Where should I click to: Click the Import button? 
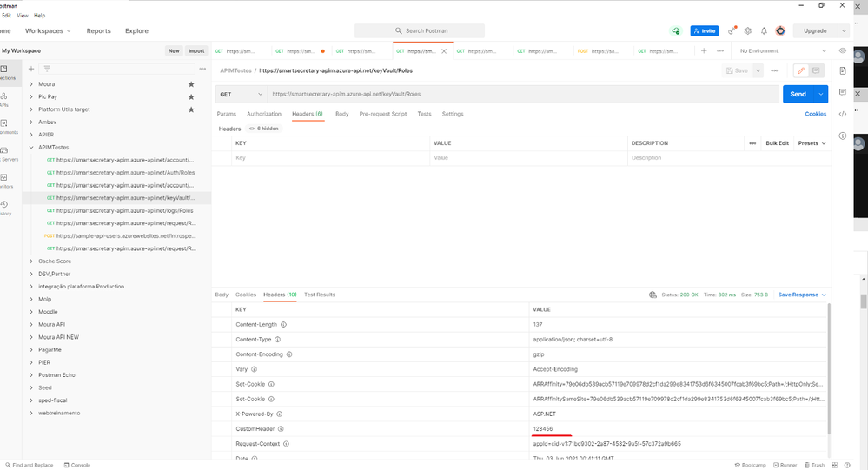(196, 51)
